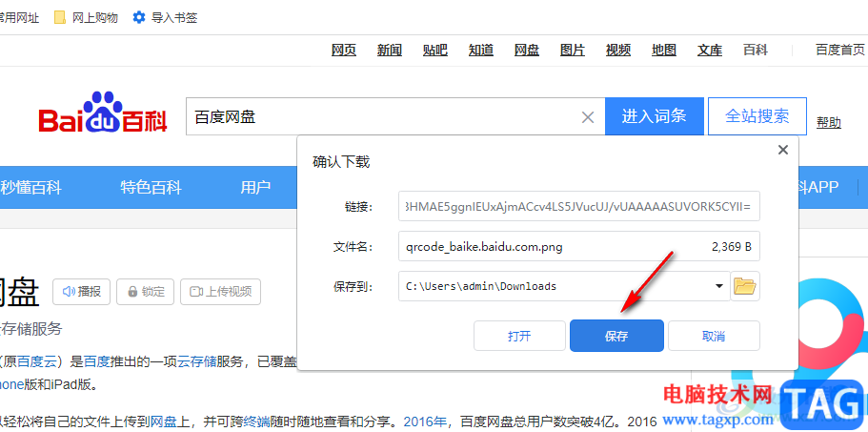Click the 文件名 input field

[579, 246]
